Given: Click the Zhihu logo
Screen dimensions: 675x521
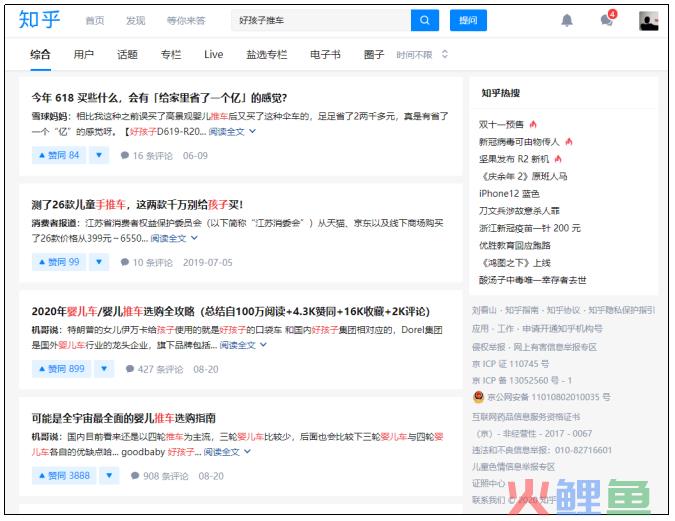Looking at the screenshot, I should point(39,20).
